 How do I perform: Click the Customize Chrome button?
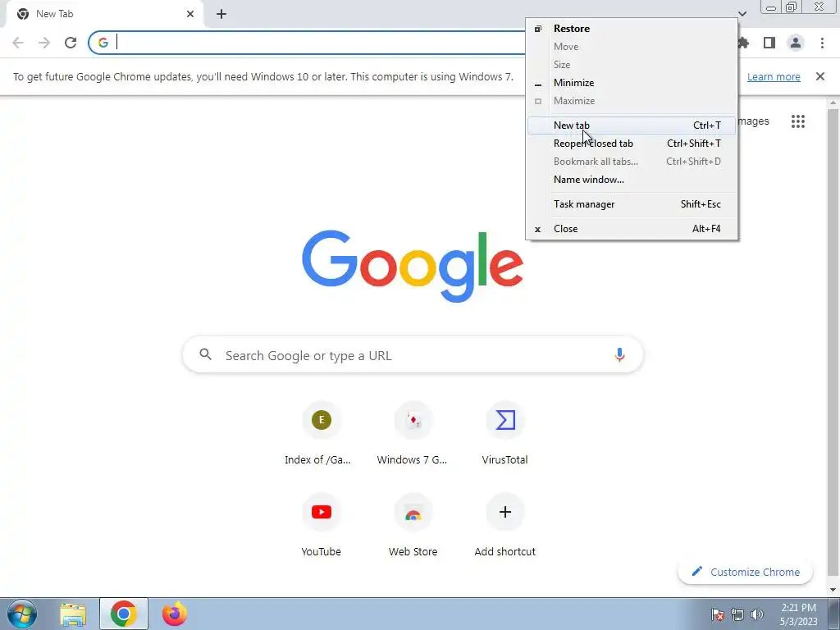click(x=745, y=572)
